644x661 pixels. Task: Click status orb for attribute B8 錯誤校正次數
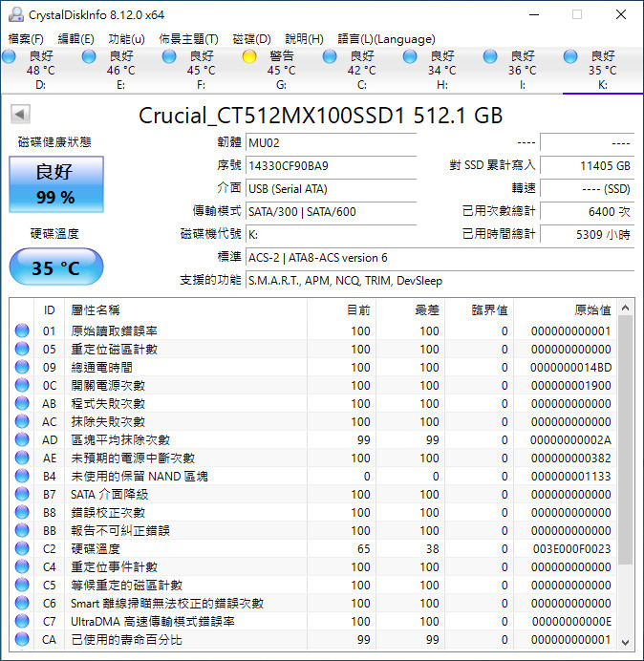point(22,512)
